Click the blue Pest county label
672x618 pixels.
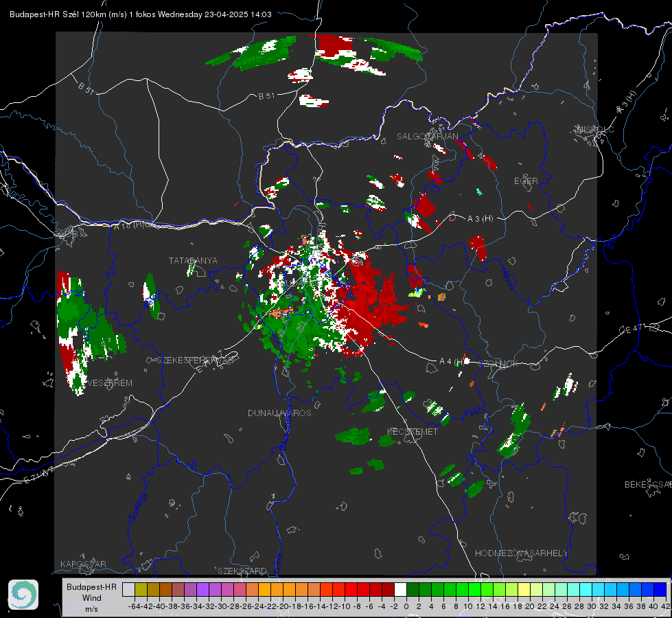coord(473,414)
